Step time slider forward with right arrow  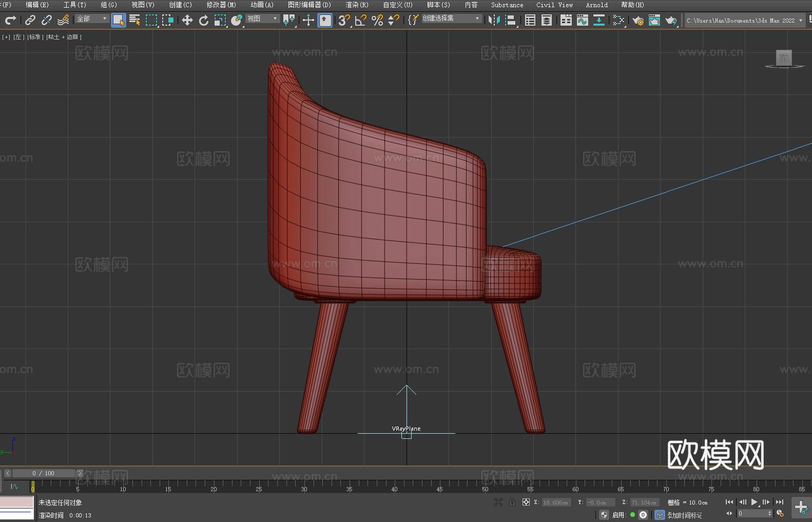point(80,473)
